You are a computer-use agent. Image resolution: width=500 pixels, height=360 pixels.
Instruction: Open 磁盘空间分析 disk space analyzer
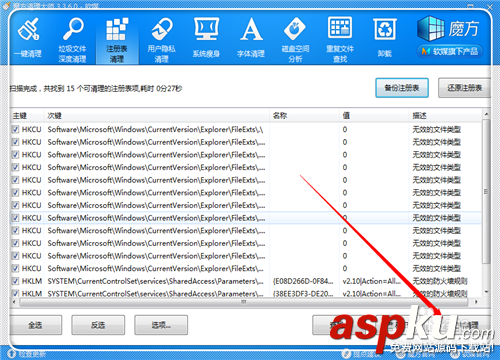295,39
